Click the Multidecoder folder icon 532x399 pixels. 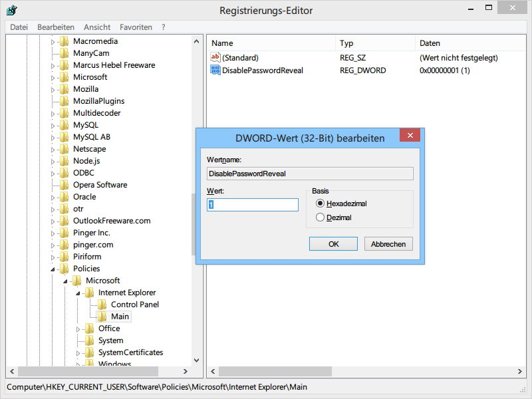click(x=64, y=113)
